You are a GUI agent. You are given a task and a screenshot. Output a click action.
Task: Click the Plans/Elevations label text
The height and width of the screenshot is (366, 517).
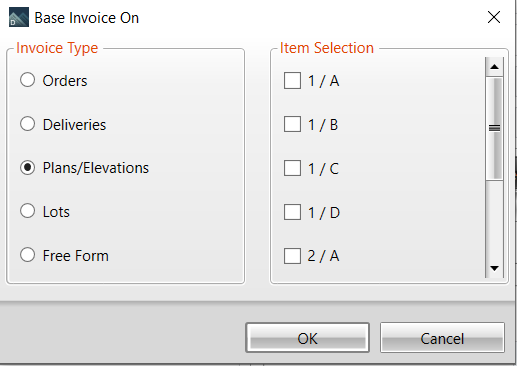pos(96,168)
